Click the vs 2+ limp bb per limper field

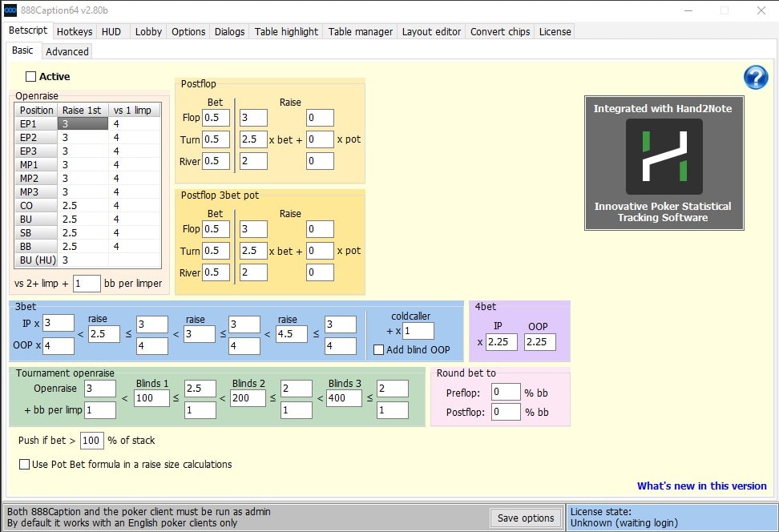87,284
